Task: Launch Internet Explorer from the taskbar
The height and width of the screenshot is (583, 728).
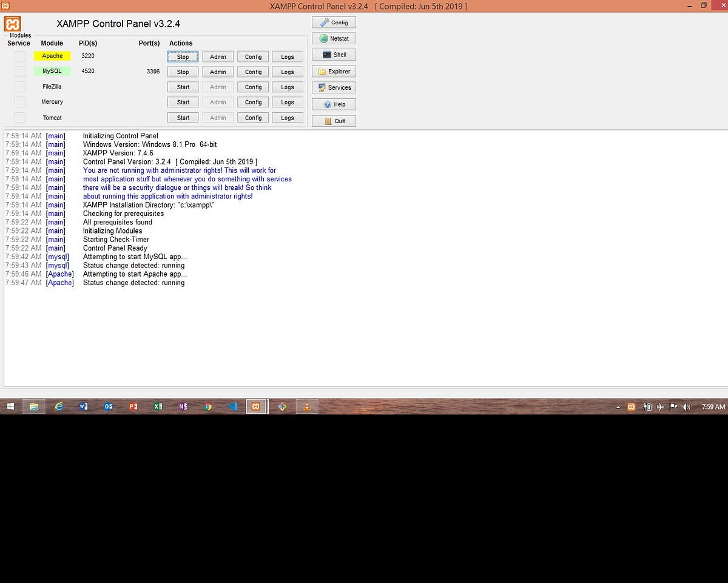Action: [x=59, y=406]
